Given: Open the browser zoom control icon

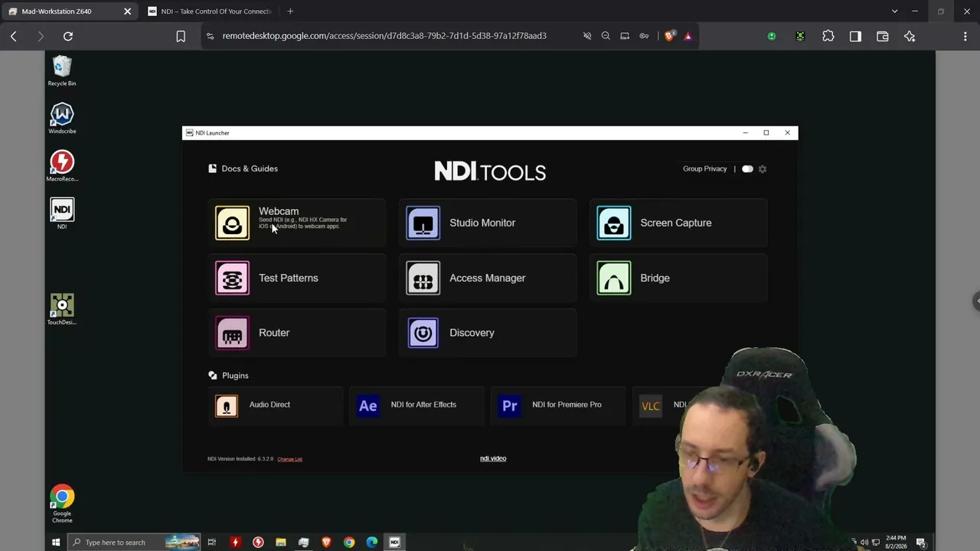Looking at the screenshot, I should coord(606,36).
